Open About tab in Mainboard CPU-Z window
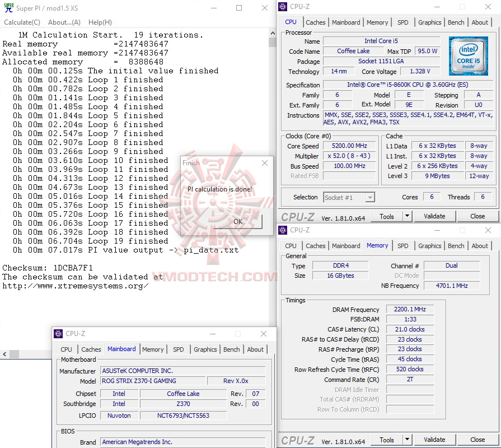 pos(255,349)
